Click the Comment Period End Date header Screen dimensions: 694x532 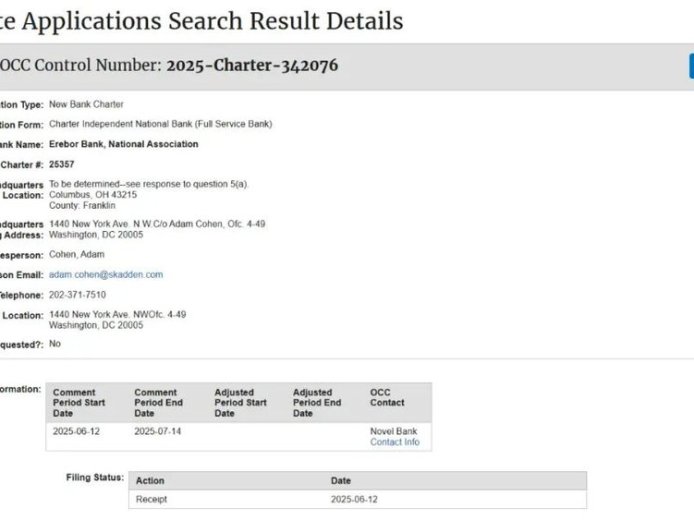pyautogui.click(x=160, y=403)
